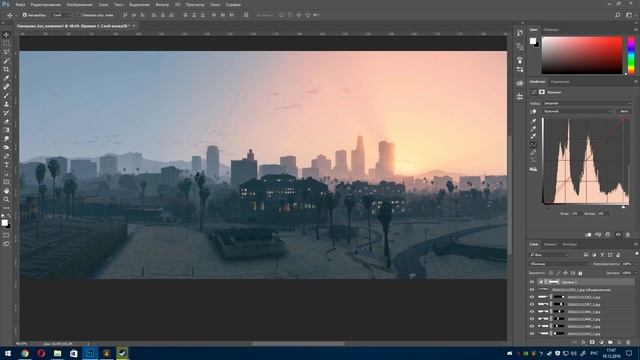Select the Hand tool
The image size is (640, 360).
[6, 191]
